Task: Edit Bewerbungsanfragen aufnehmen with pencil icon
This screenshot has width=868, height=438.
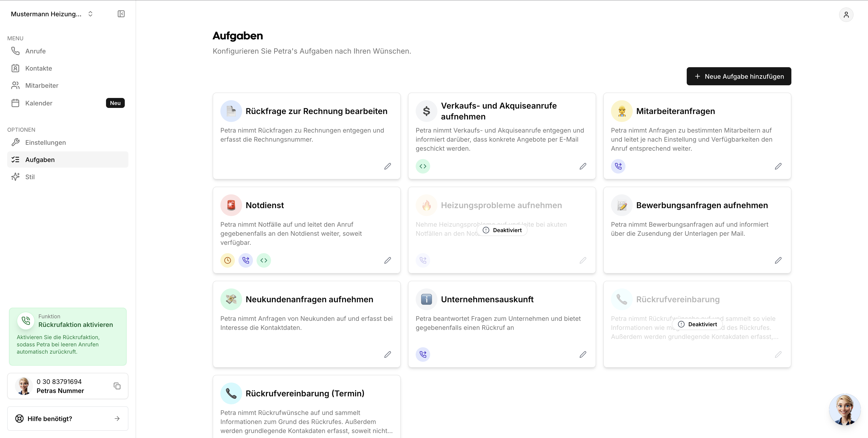Action: click(x=778, y=260)
